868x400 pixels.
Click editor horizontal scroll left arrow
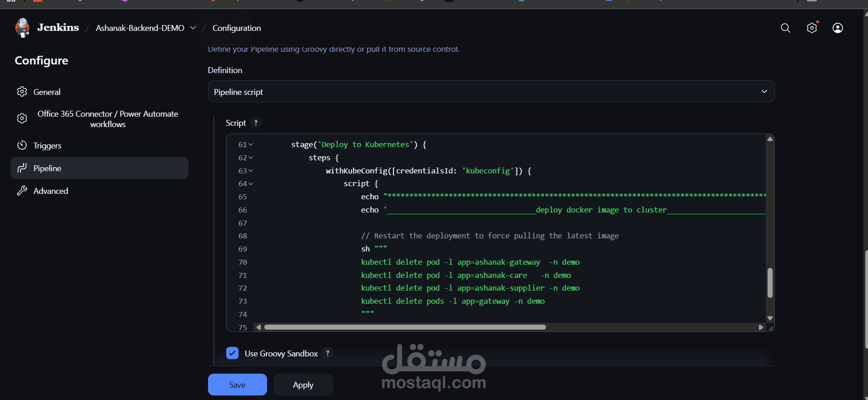258,327
